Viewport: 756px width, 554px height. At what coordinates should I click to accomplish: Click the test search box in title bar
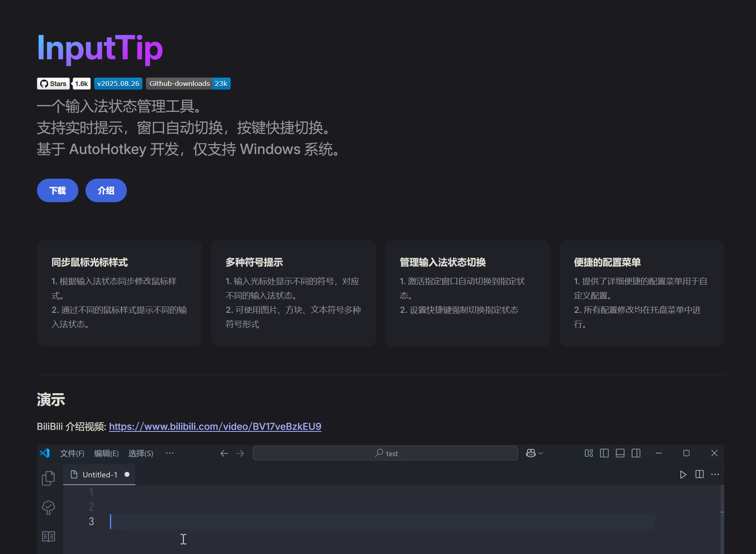tap(385, 453)
